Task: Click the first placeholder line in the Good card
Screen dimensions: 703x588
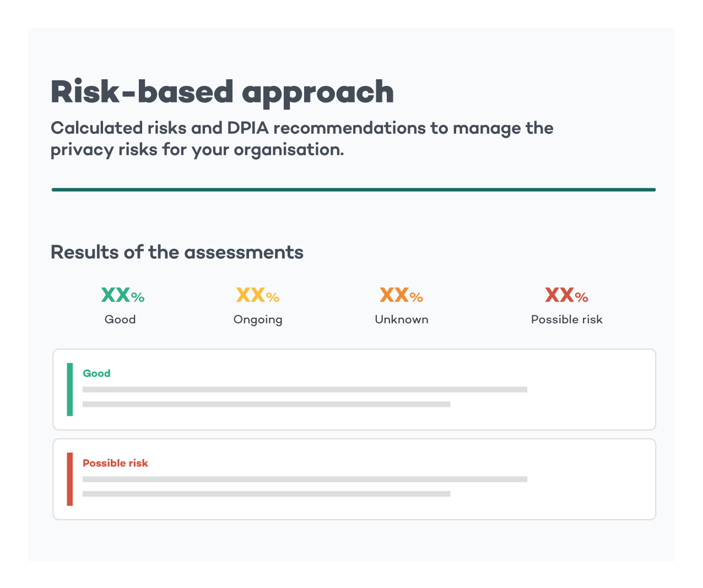Action: pyautogui.click(x=305, y=389)
